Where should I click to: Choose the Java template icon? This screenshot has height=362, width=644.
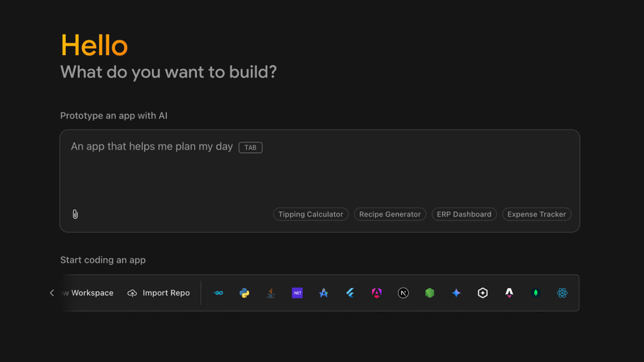pyautogui.click(x=271, y=293)
